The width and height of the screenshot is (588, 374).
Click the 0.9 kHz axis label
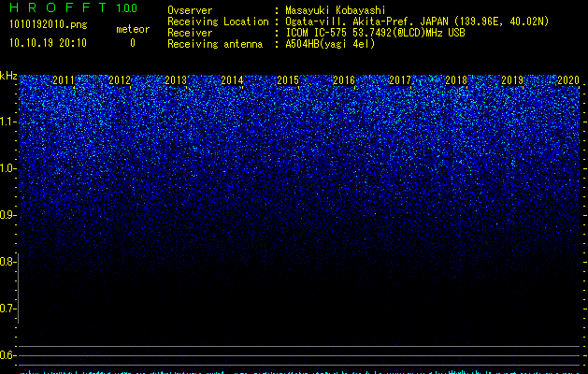pyautogui.click(x=7, y=215)
